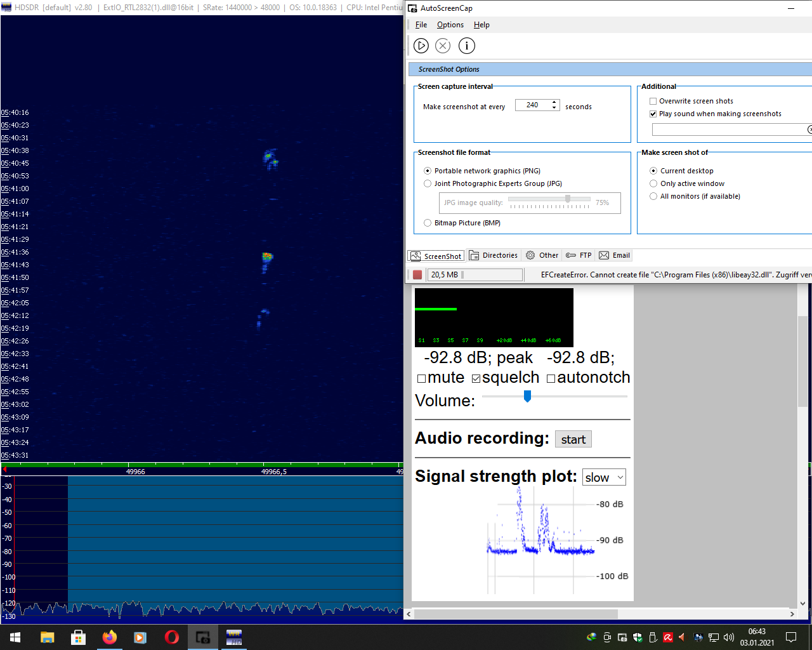Switch to the Email tab
The width and height of the screenshot is (812, 650).
tap(614, 255)
